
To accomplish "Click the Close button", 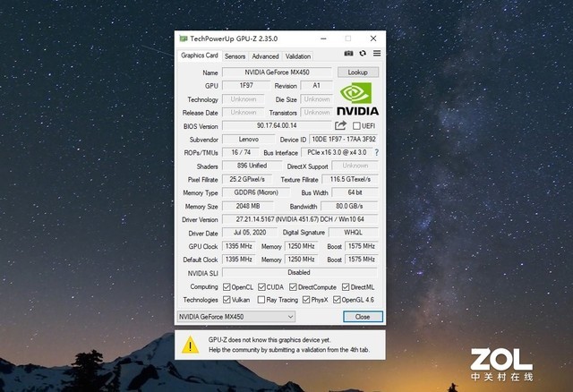I will point(363,317).
